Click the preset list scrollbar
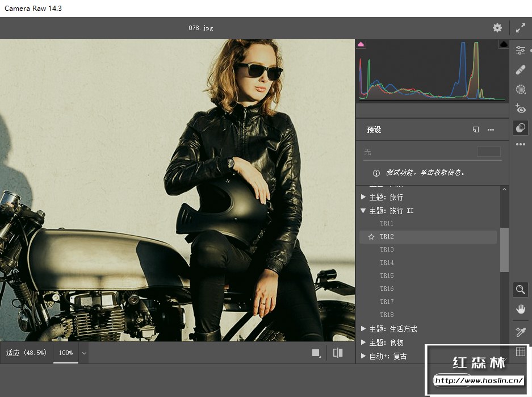 [x=504, y=250]
